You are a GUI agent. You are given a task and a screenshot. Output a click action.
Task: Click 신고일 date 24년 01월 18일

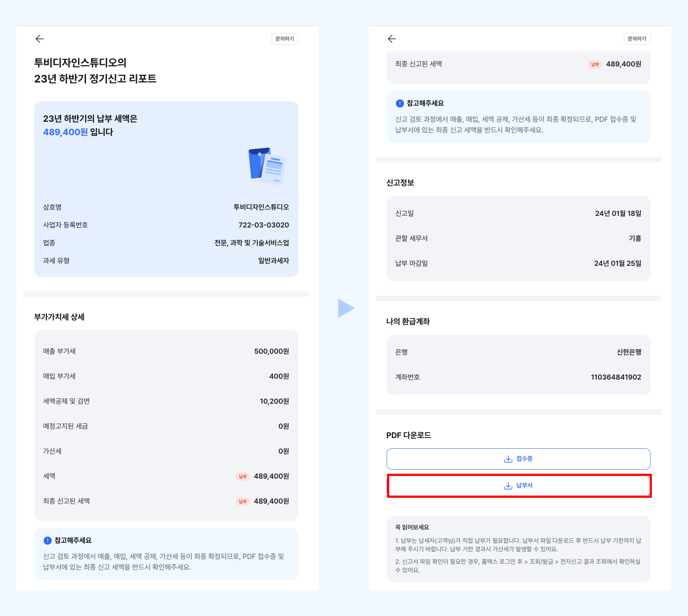pos(618,214)
